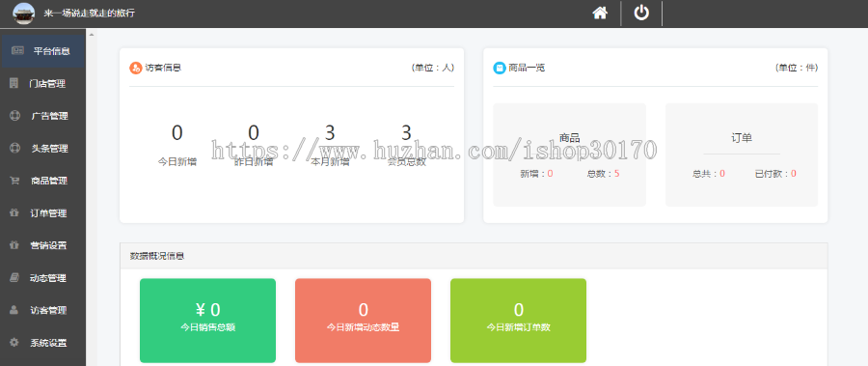868x366 pixels.
Task: Click the (单位：人) label
Action: pyautogui.click(x=433, y=68)
